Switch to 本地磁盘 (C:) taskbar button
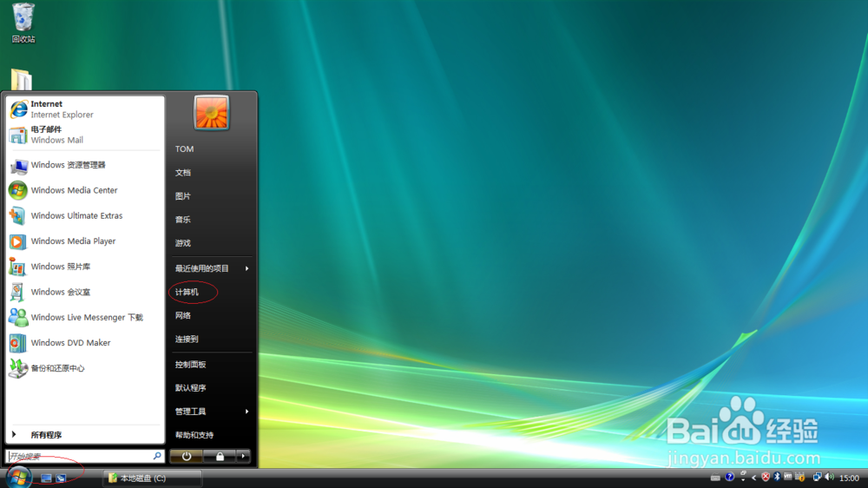The height and width of the screenshot is (488, 868). tap(152, 478)
